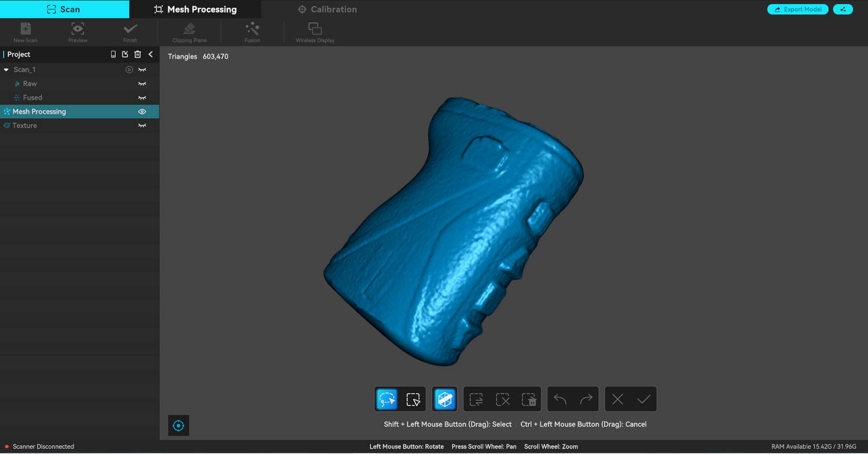Click the Export Model button
This screenshot has width=868, height=454.
click(x=797, y=9)
